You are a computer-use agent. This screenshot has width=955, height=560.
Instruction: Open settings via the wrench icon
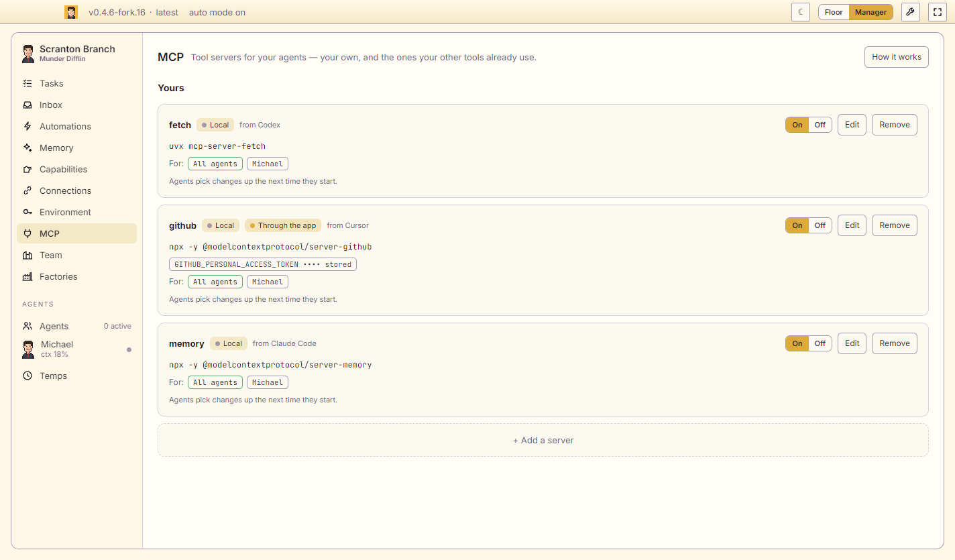910,12
